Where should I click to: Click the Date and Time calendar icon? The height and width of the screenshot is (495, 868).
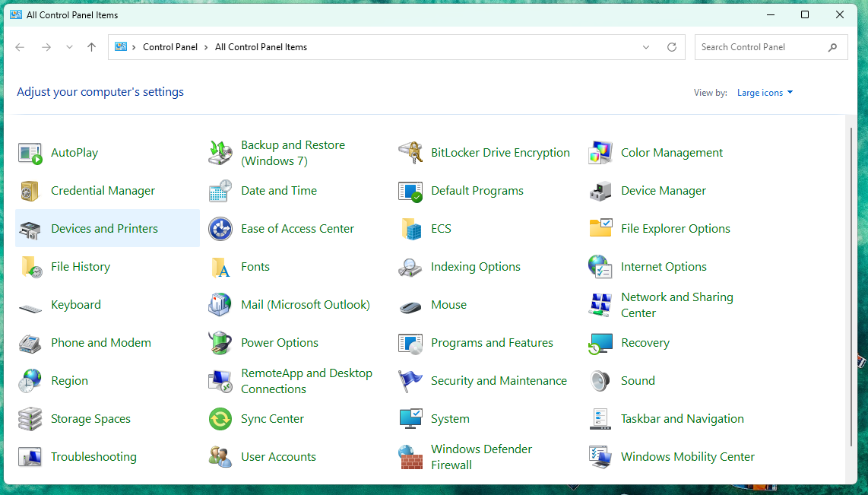point(220,191)
